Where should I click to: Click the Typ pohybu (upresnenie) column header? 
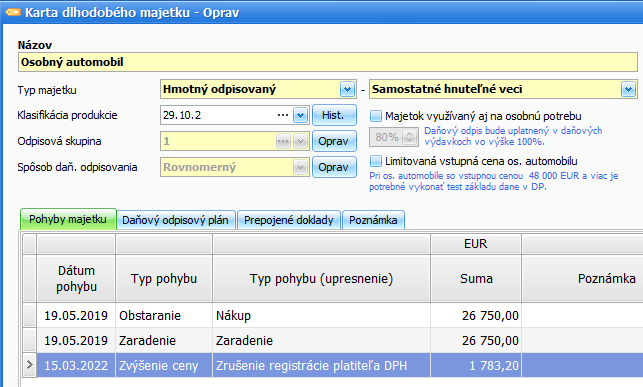(322, 279)
